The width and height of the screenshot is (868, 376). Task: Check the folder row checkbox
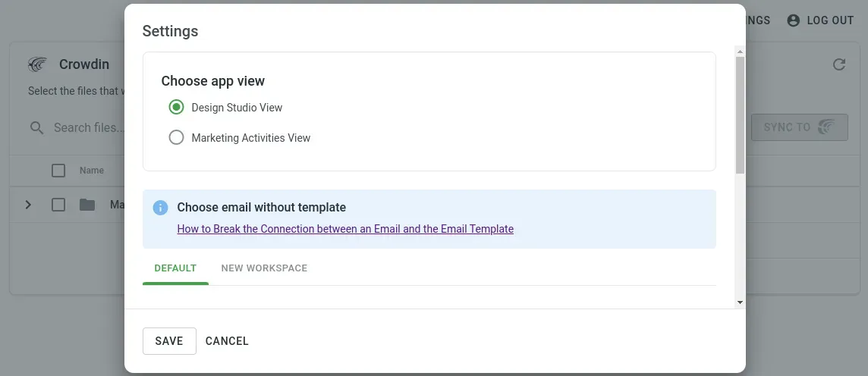coord(58,205)
